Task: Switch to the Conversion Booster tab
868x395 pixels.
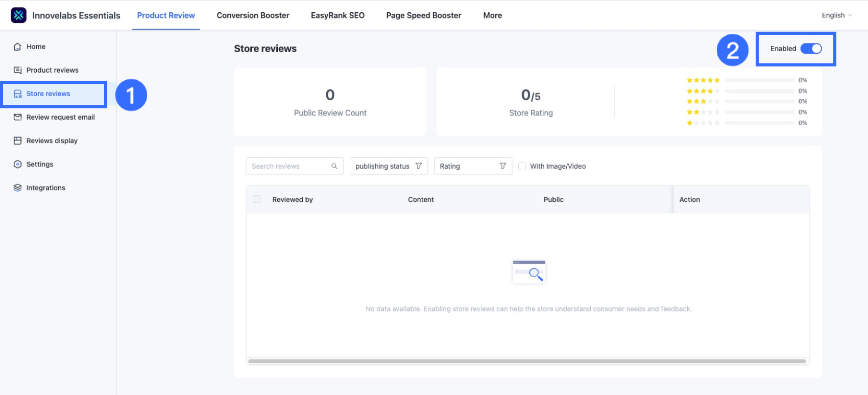Action: click(253, 15)
